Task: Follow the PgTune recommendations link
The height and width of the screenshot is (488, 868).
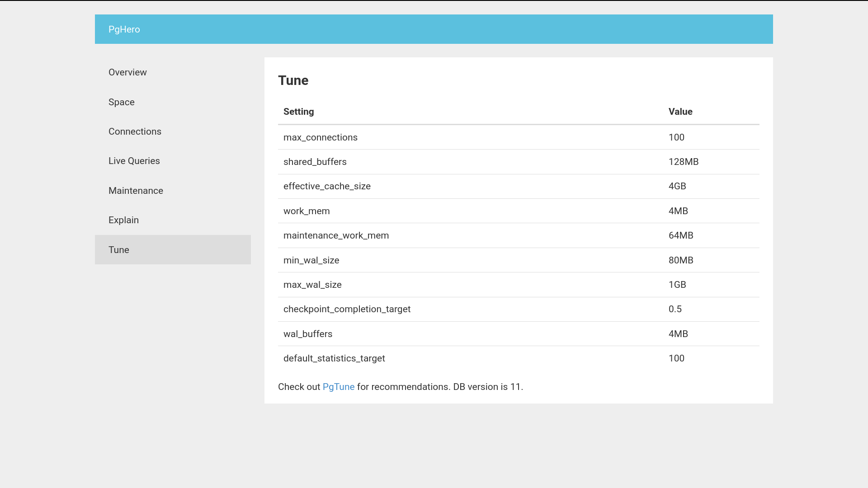Action: tap(338, 387)
